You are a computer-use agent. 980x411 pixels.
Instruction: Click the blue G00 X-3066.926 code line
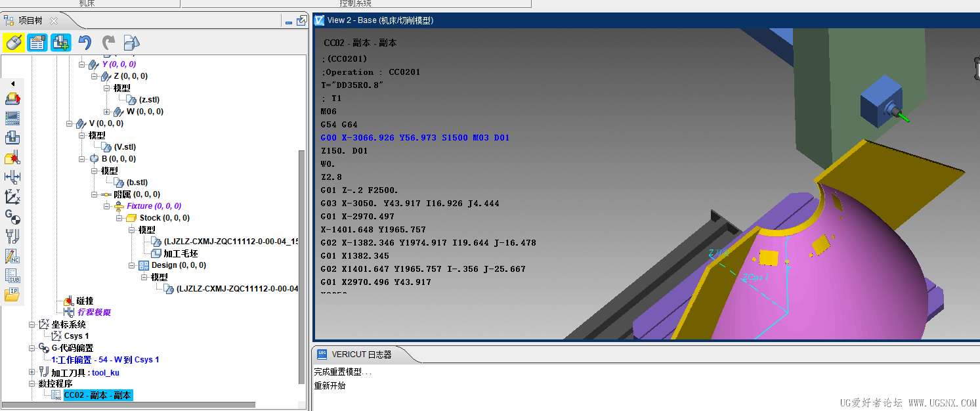pyautogui.click(x=415, y=138)
